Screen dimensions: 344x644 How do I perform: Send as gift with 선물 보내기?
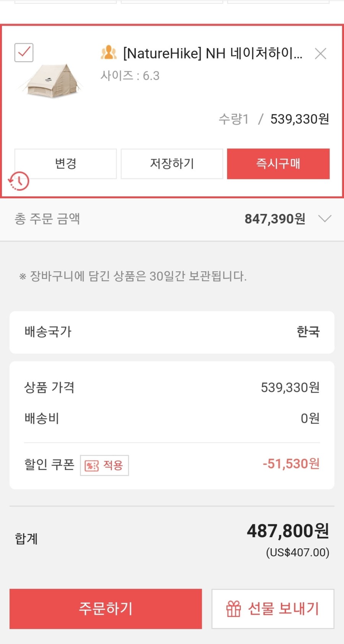pos(273,609)
